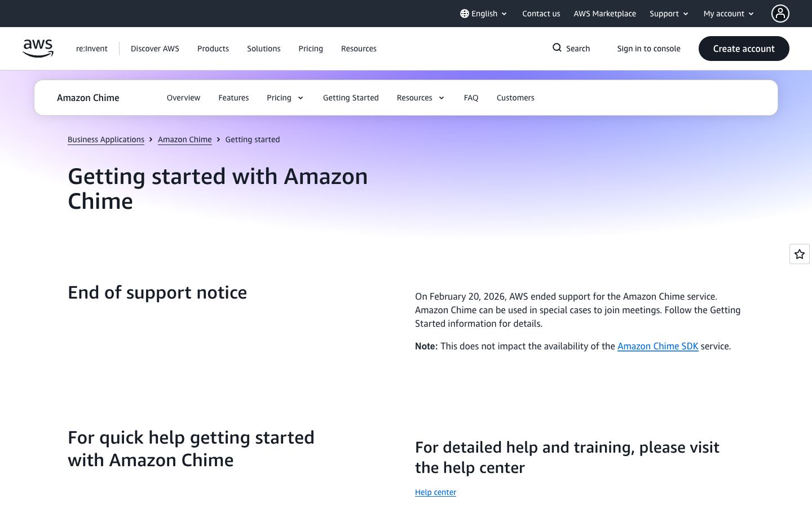Click the Getting started breadcrumb text
Screen dimensions: 812x508
coord(253,139)
